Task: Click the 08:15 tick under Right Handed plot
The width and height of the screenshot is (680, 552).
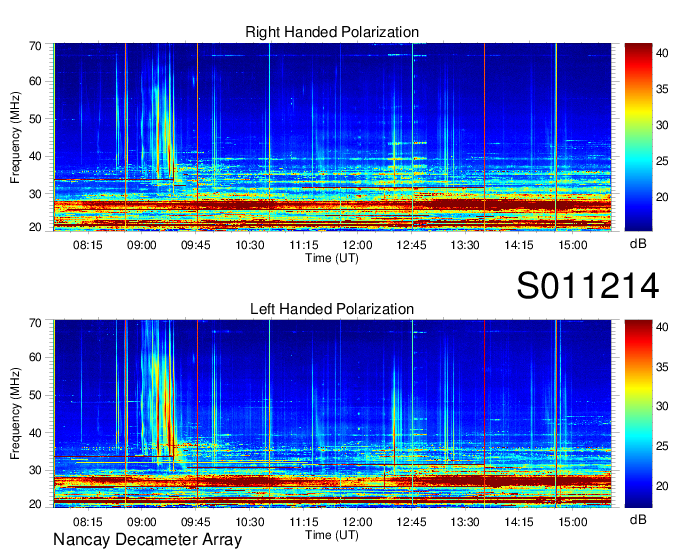Action: [88, 245]
